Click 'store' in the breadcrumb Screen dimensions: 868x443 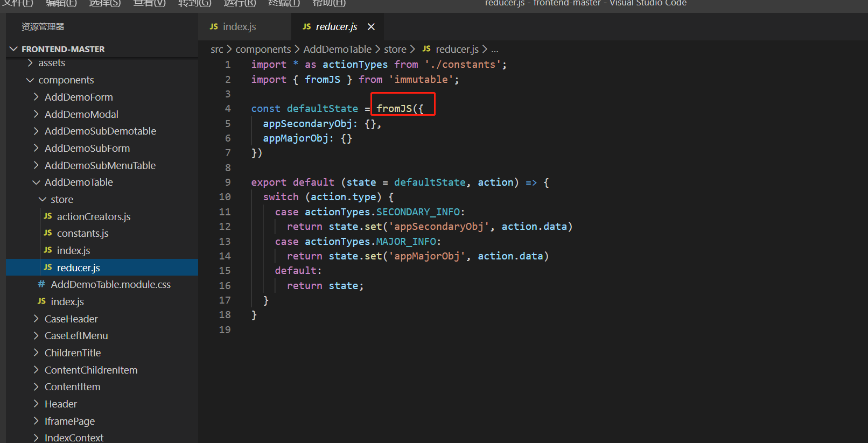395,49
